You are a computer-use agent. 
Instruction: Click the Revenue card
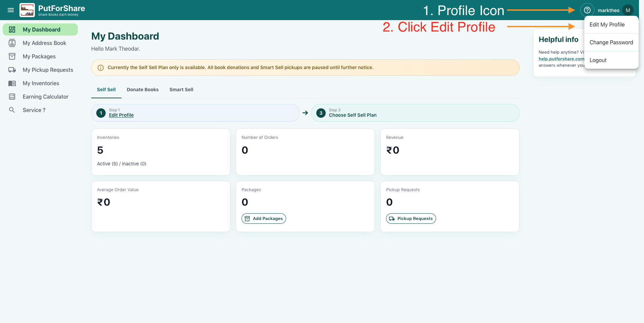click(x=450, y=152)
